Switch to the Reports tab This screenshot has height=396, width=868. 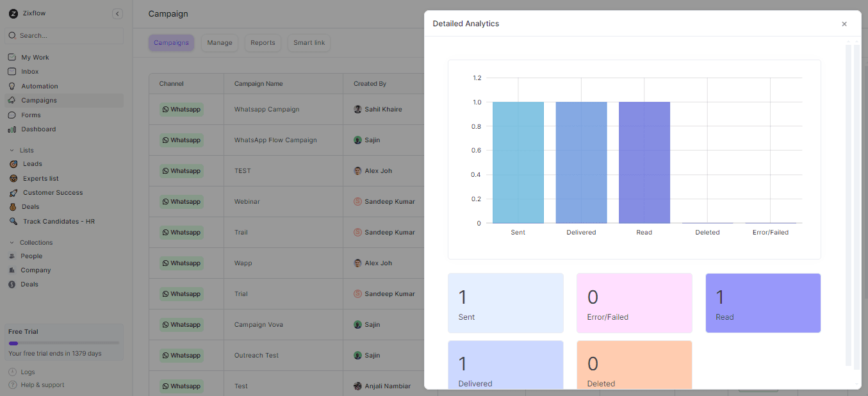(x=262, y=42)
